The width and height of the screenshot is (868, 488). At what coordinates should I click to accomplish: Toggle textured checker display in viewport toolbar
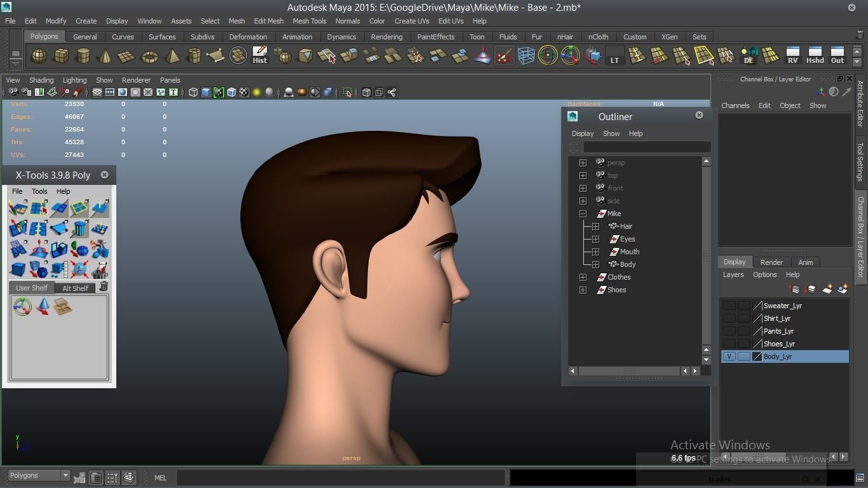[x=244, y=93]
